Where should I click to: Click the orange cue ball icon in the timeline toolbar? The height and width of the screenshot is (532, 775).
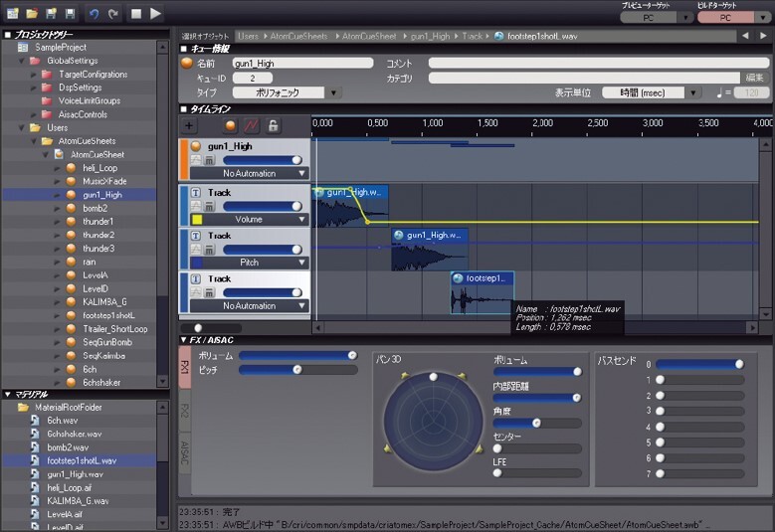[x=231, y=126]
